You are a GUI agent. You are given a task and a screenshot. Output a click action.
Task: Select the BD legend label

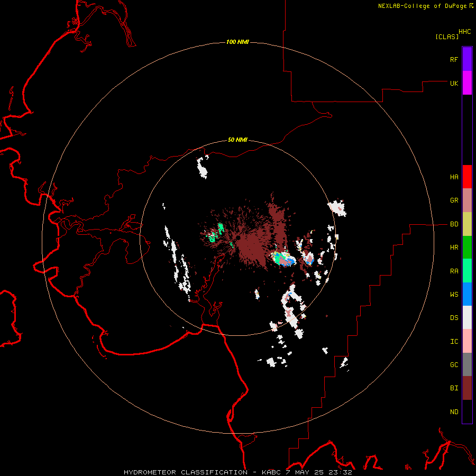coord(454,224)
